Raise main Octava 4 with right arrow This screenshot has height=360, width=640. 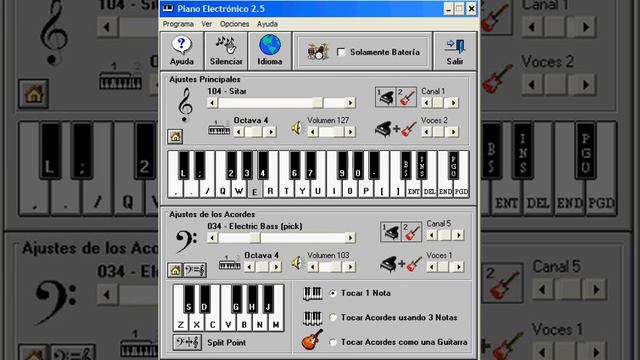[x=271, y=132]
